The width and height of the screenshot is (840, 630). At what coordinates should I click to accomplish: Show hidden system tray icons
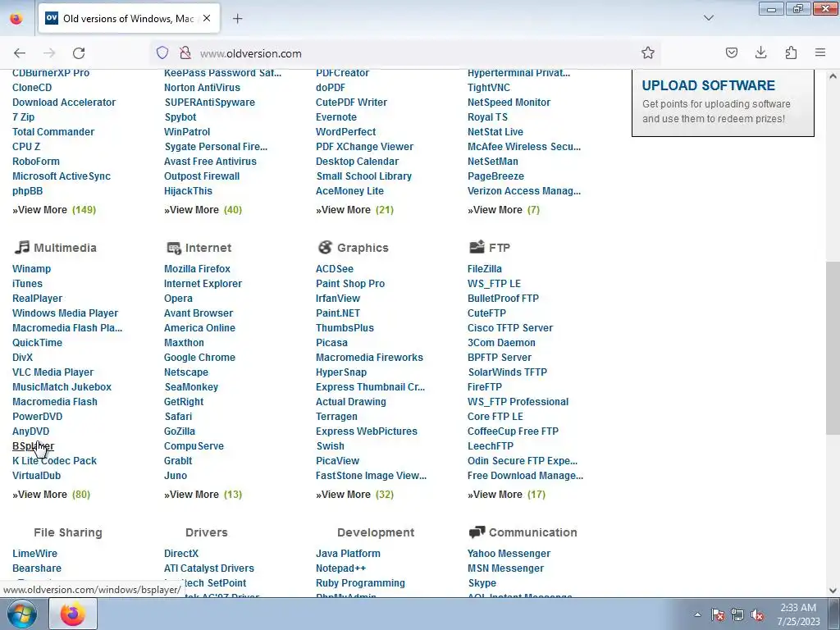pyautogui.click(x=697, y=614)
